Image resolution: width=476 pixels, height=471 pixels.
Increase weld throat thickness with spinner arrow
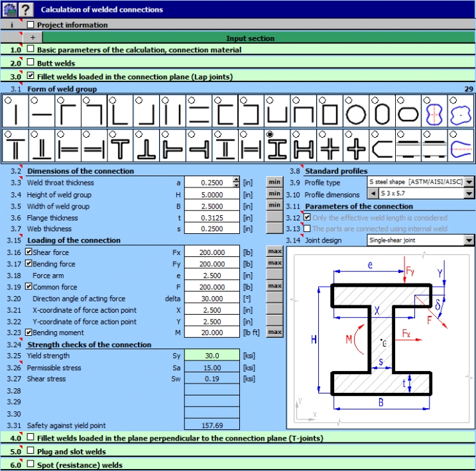pyautogui.click(x=237, y=180)
